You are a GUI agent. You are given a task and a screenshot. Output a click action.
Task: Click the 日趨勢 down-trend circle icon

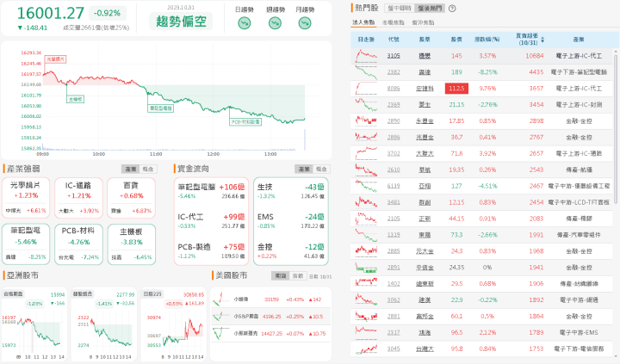click(x=245, y=24)
